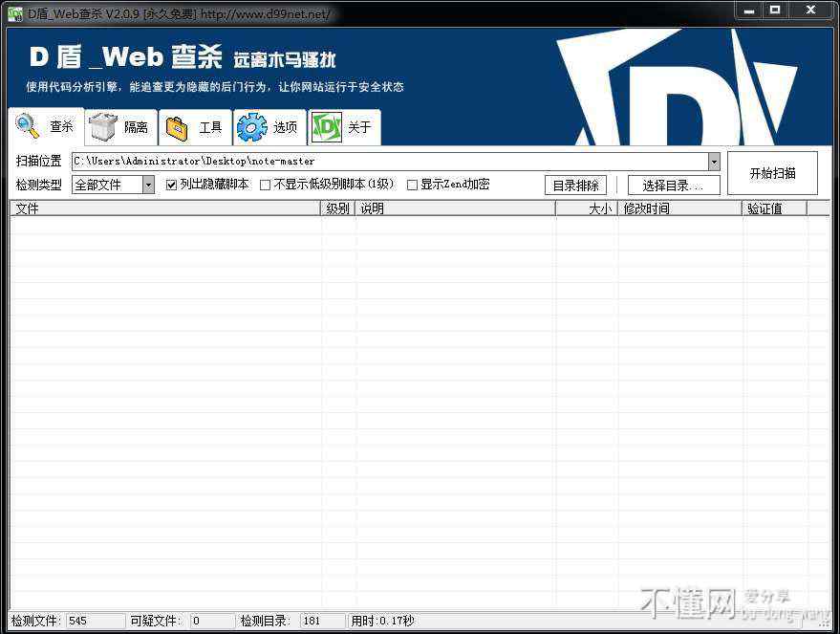Open the 工具 tab label
The height and width of the screenshot is (634, 840).
coord(210,127)
